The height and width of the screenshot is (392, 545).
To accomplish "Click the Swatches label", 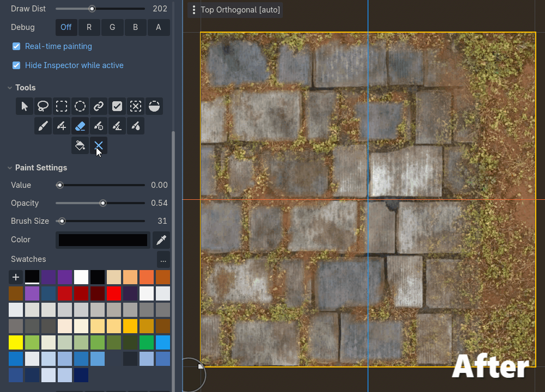I will (28, 259).
